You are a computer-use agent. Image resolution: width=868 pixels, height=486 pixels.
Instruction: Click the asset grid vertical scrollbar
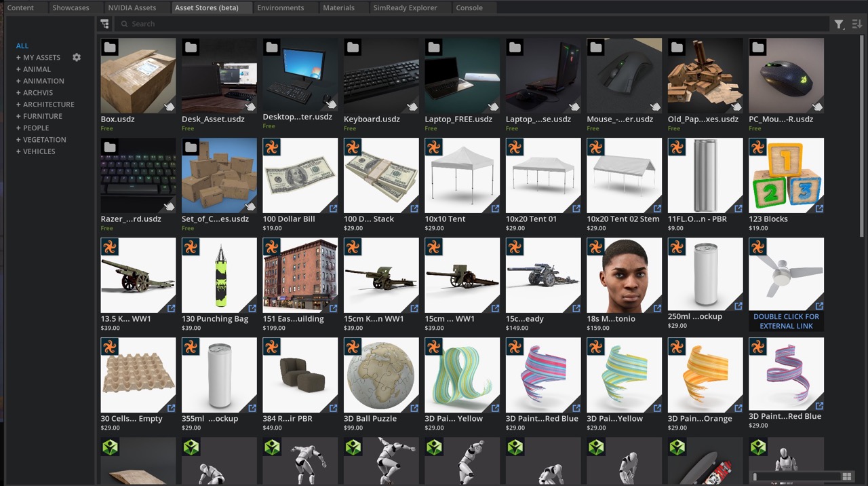[x=862, y=136]
